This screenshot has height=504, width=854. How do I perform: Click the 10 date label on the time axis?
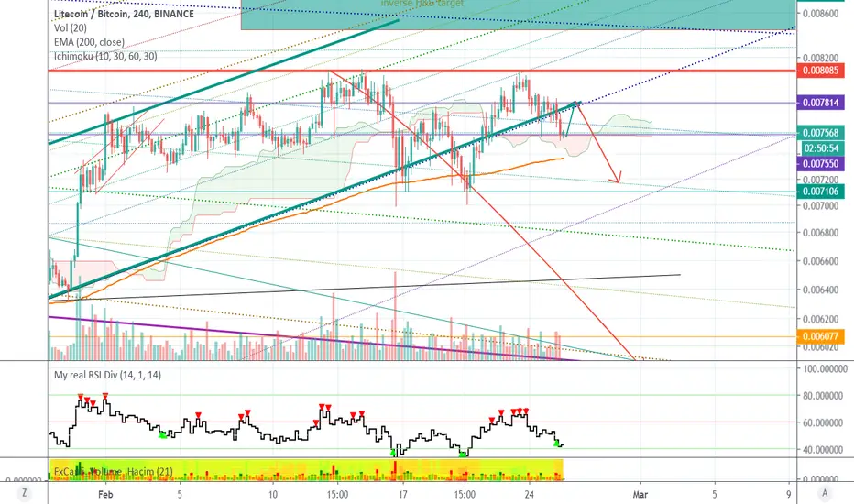pos(273,494)
